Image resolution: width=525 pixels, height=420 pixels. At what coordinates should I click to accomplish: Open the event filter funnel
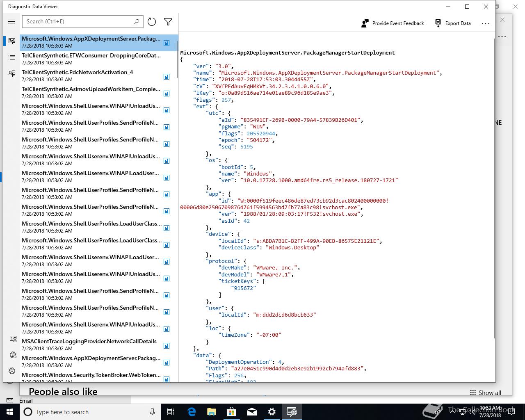pyautogui.click(x=168, y=22)
